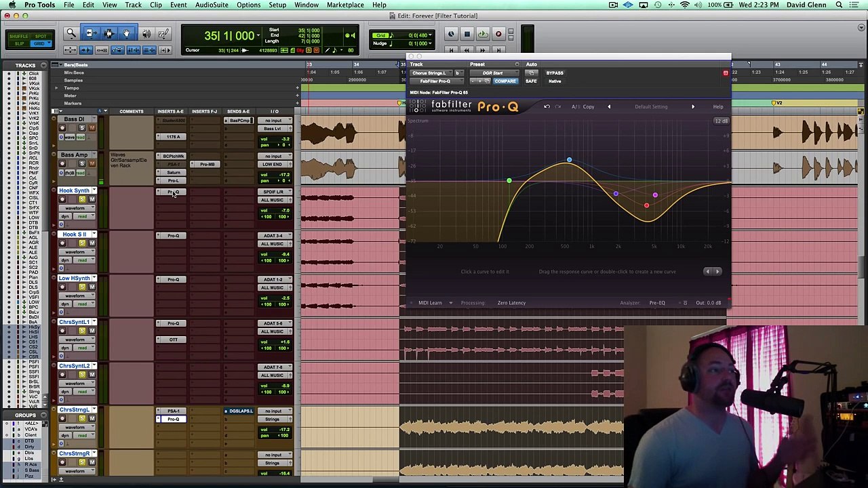This screenshot has width=868, height=488.
Task: Record-enable the Hook S II track
Action: point(62,243)
